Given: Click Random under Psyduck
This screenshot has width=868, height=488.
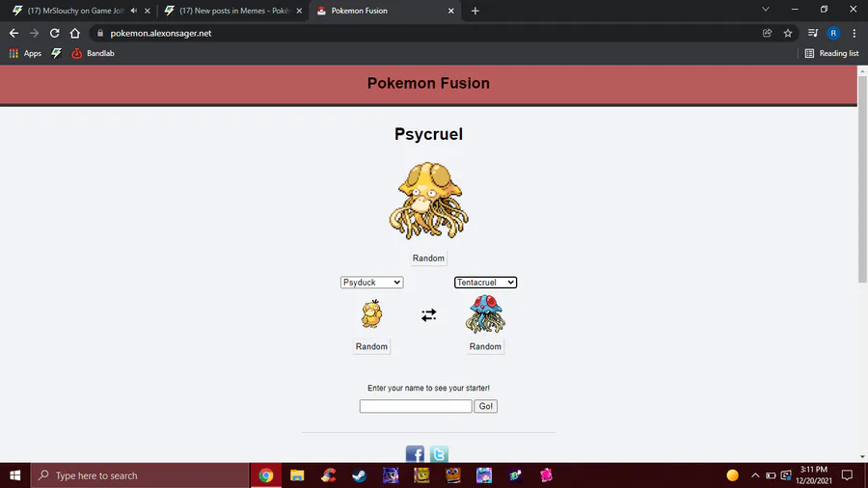Looking at the screenshot, I should pyautogui.click(x=371, y=346).
